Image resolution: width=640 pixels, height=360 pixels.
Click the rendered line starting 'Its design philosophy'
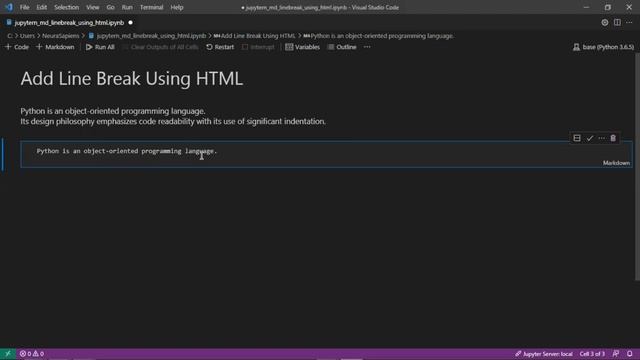[173, 122]
